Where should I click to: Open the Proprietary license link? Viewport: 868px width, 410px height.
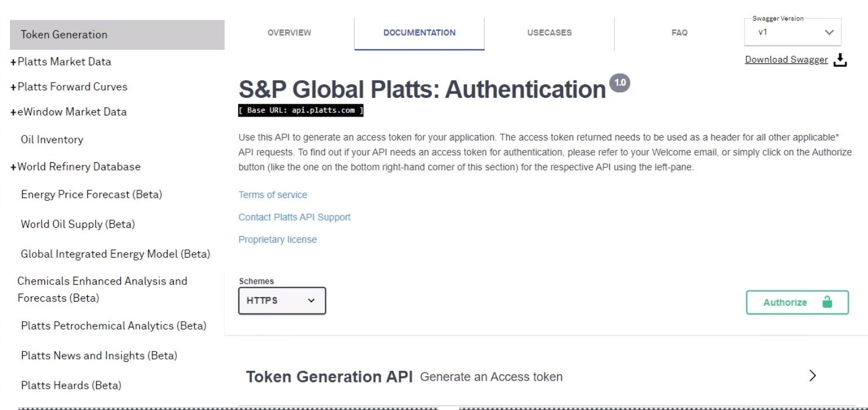(x=277, y=240)
